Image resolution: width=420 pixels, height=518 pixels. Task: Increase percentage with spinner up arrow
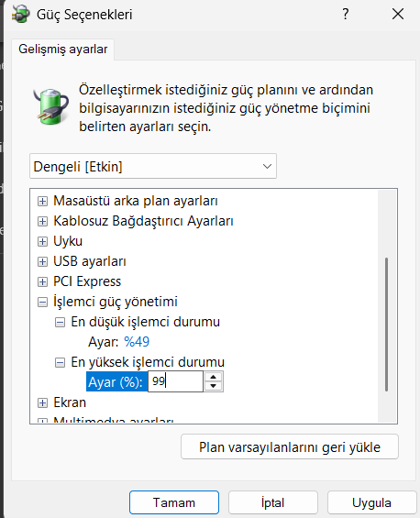[214, 377]
